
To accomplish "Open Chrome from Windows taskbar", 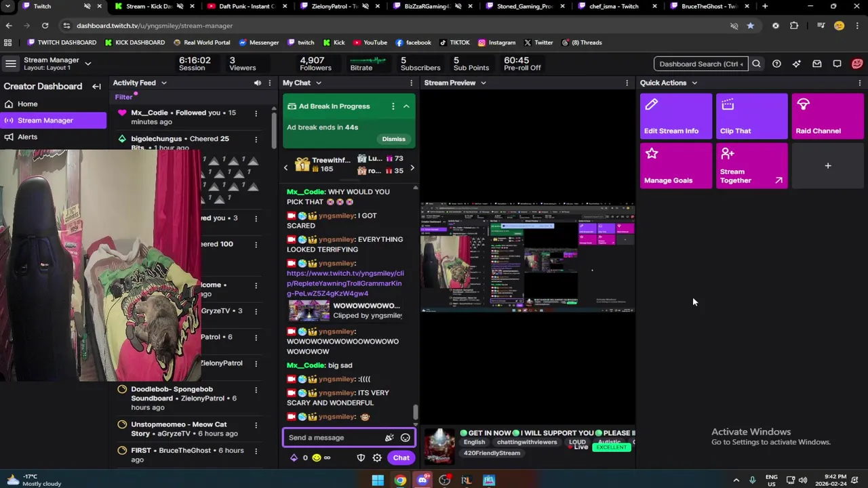I will pos(400,481).
